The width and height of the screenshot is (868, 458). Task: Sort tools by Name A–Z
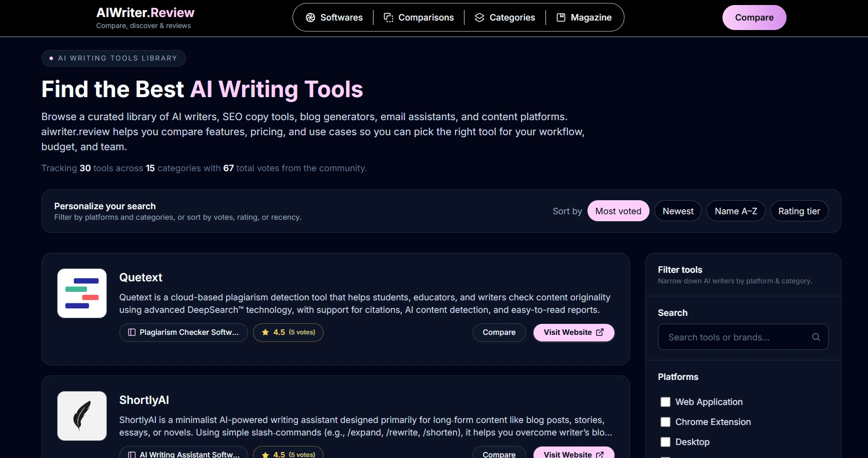point(736,211)
